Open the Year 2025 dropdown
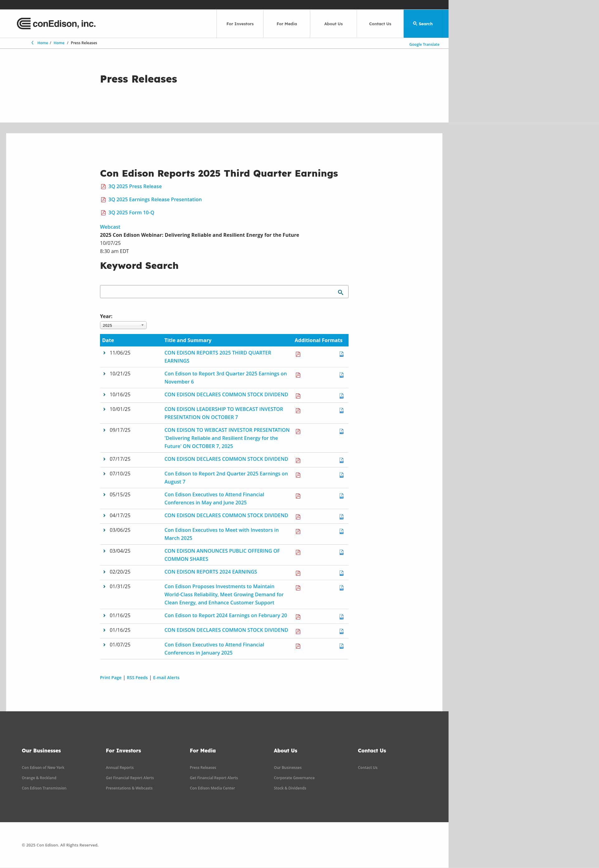The image size is (599, 868). [123, 325]
